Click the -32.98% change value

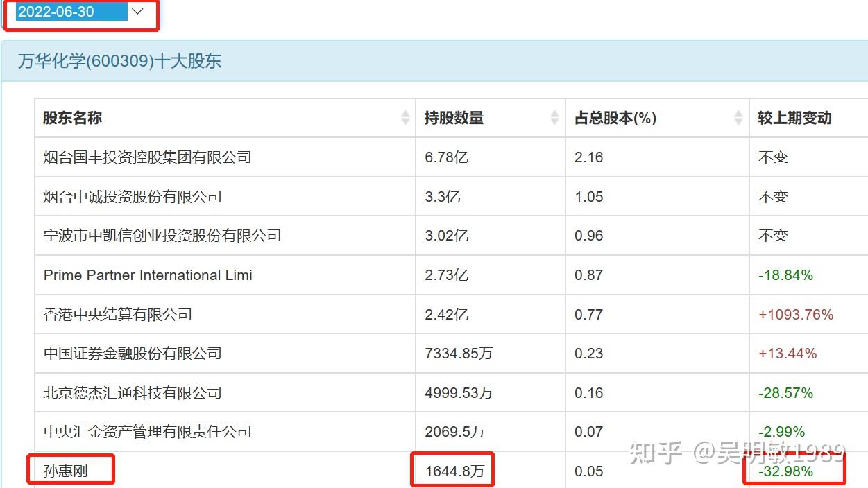pyautogui.click(x=785, y=471)
